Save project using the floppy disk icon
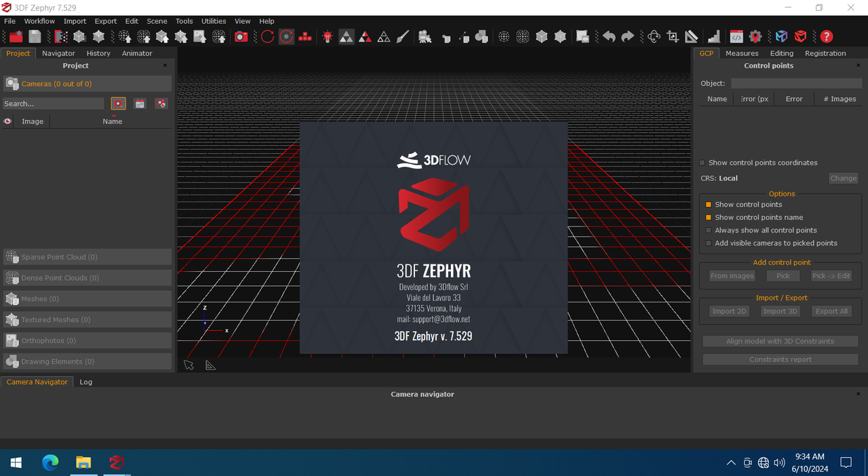 pyautogui.click(x=35, y=37)
